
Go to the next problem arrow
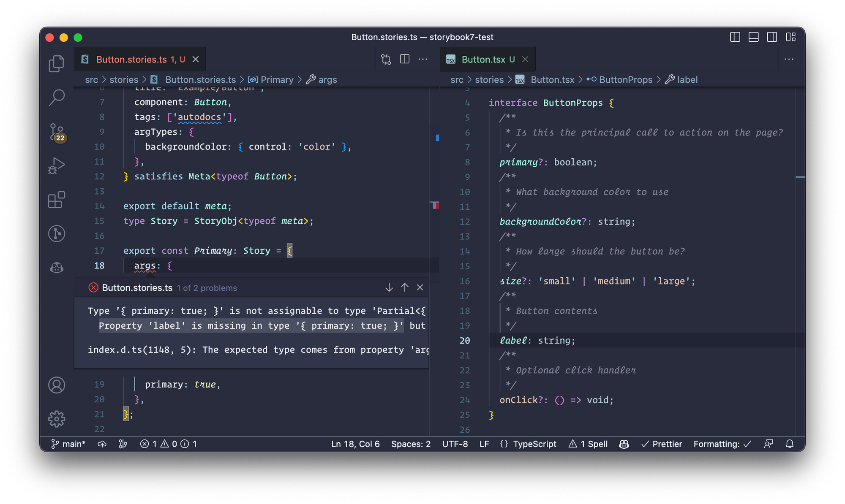coord(389,287)
